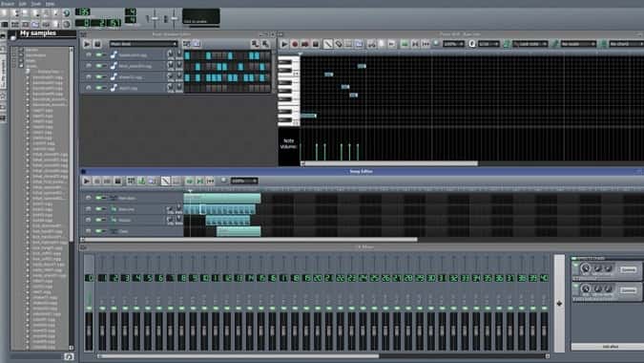
Task: Open the Song Editor zoom percentage dropdown
Action: pos(244,181)
